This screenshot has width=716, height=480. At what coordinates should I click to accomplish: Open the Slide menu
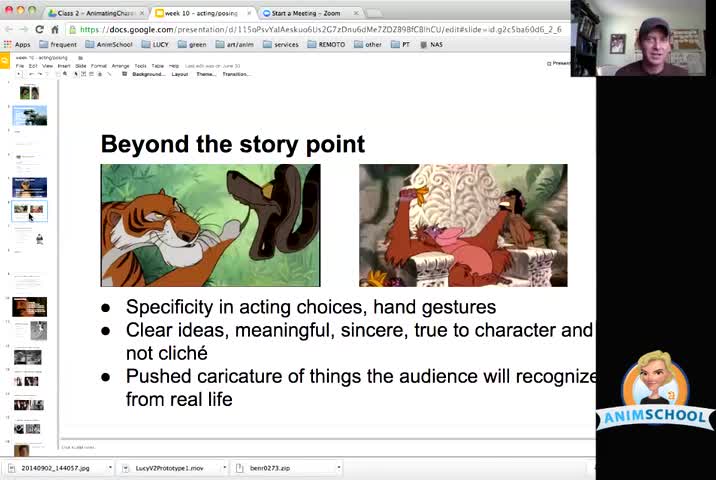(81, 66)
